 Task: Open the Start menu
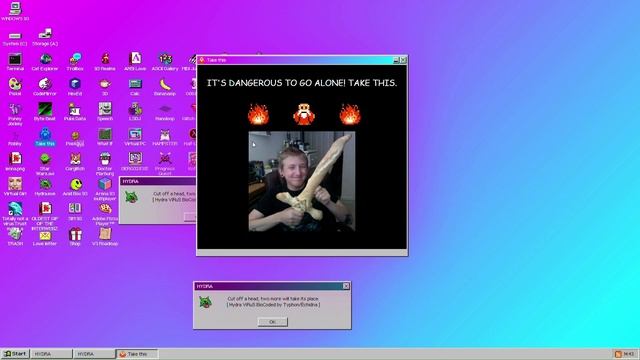pyautogui.click(x=15, y=354)
